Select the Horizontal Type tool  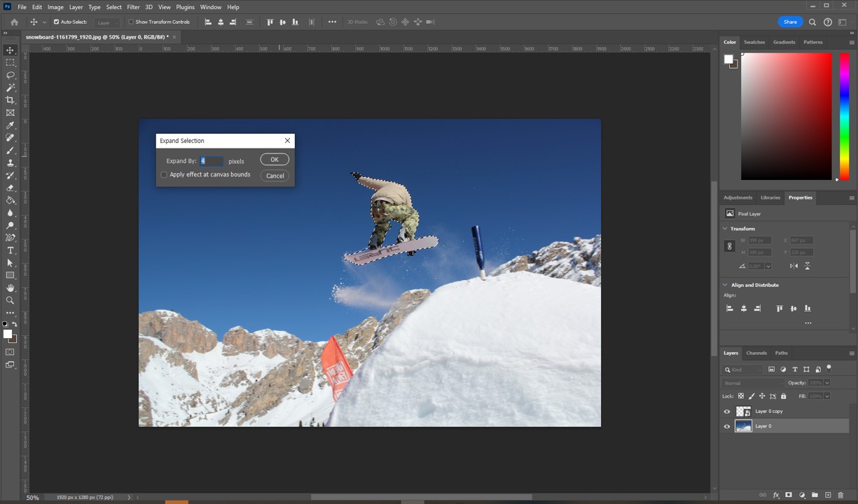10,250
